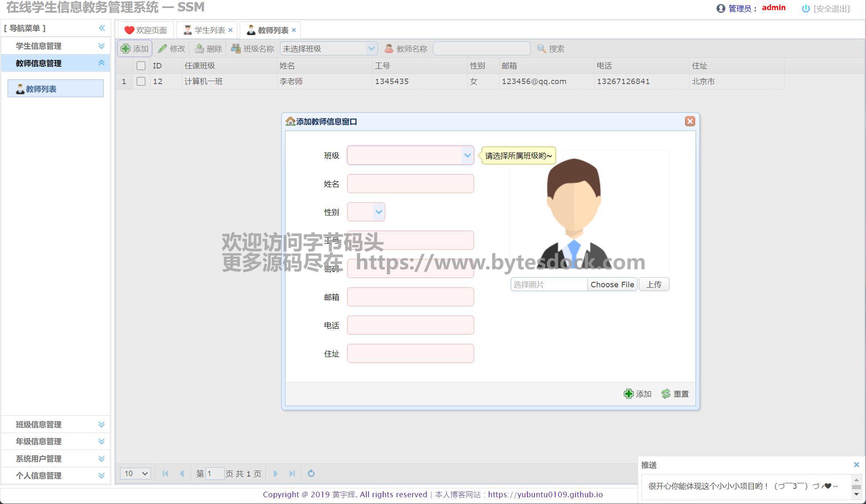Click the reset (重置) icon in dialog

pyautogui.click(x=666, y=394)
